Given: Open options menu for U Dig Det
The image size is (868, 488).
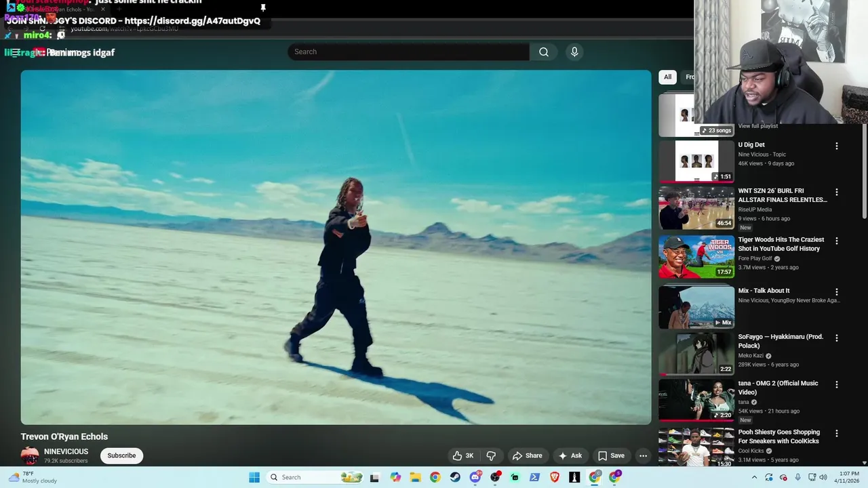Looking at the screenshot, I should pos(836,146).
